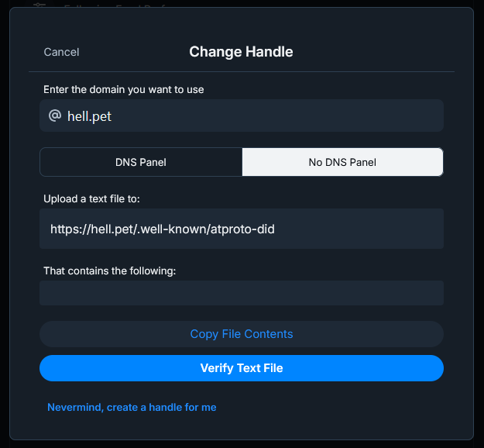This screenshot has height=448, width=484.
Task: Switch to the DNS Panel tab
Action: (141, 162)
